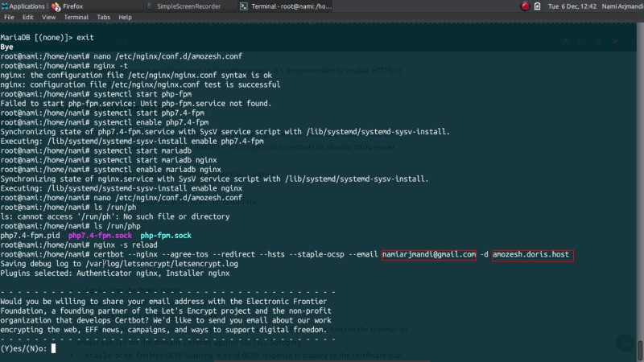Viewport: 644px width, 362px height.
Task: Click the php7.4-fpm.sock file name
Action: tap(100, 236)
